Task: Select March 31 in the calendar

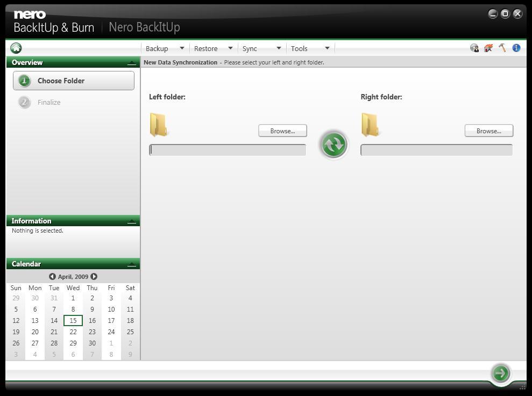Action: coord(54,298)
